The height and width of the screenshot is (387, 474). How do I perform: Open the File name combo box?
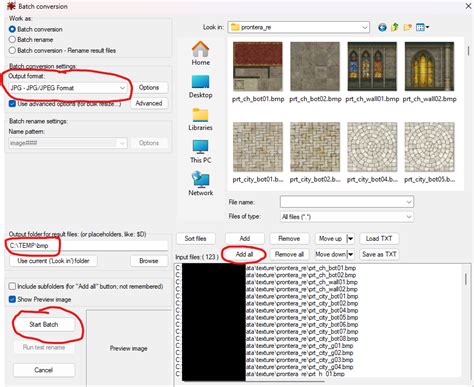(347, 202)
